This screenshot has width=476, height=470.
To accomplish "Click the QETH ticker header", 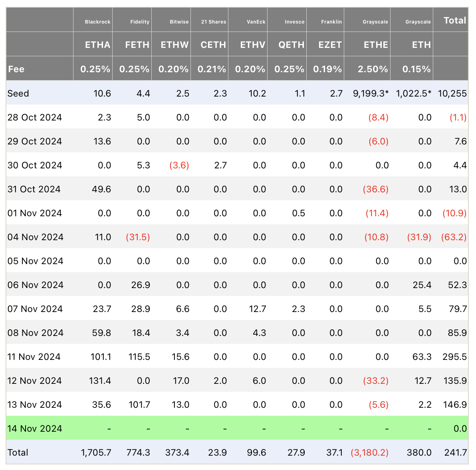I will pyautogui.click(x=292, y=45).
